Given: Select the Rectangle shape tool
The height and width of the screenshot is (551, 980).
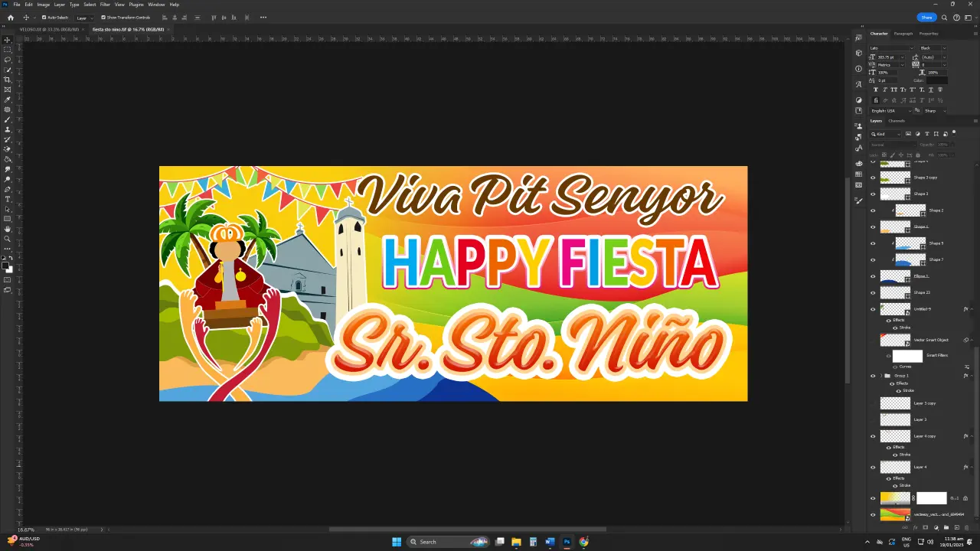Looking at the screenshot, I should [x=8, y=219].
